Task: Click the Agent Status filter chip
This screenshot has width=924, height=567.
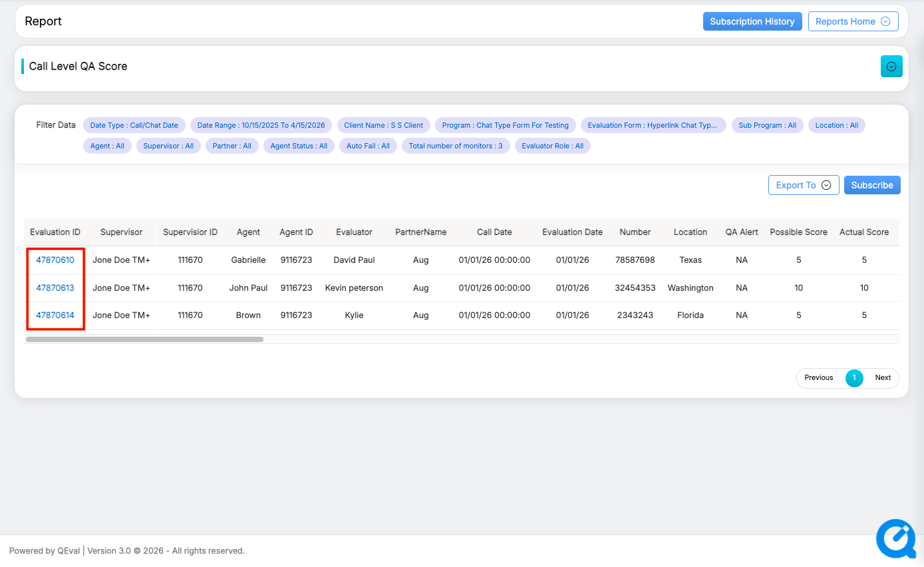Action: (299, 146)
